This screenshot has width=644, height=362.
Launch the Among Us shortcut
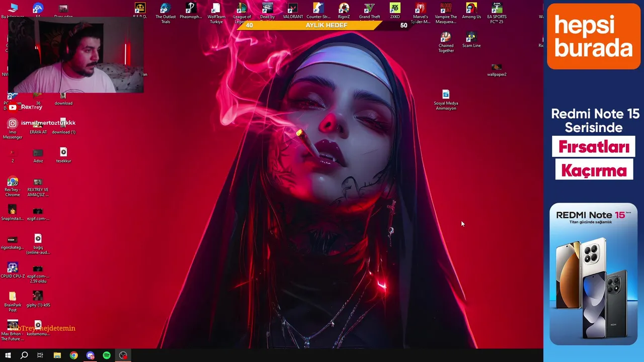(x=471, y=11)
